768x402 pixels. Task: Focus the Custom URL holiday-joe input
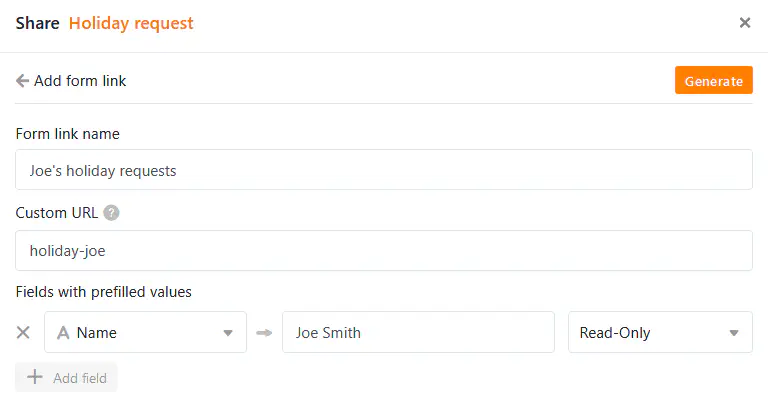click(x=384, y=251)
